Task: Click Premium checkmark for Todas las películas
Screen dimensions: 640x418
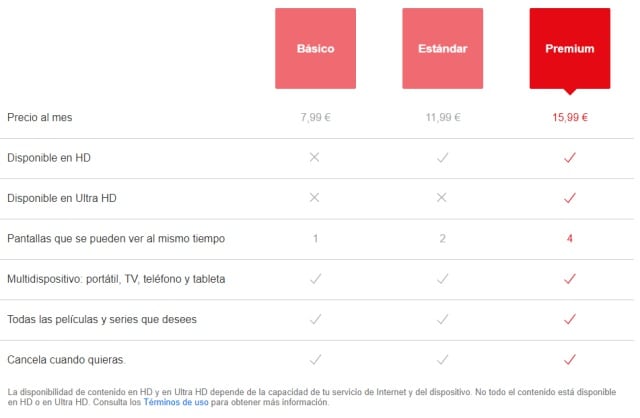Action: pyautogui.click(x=570, y=319)
